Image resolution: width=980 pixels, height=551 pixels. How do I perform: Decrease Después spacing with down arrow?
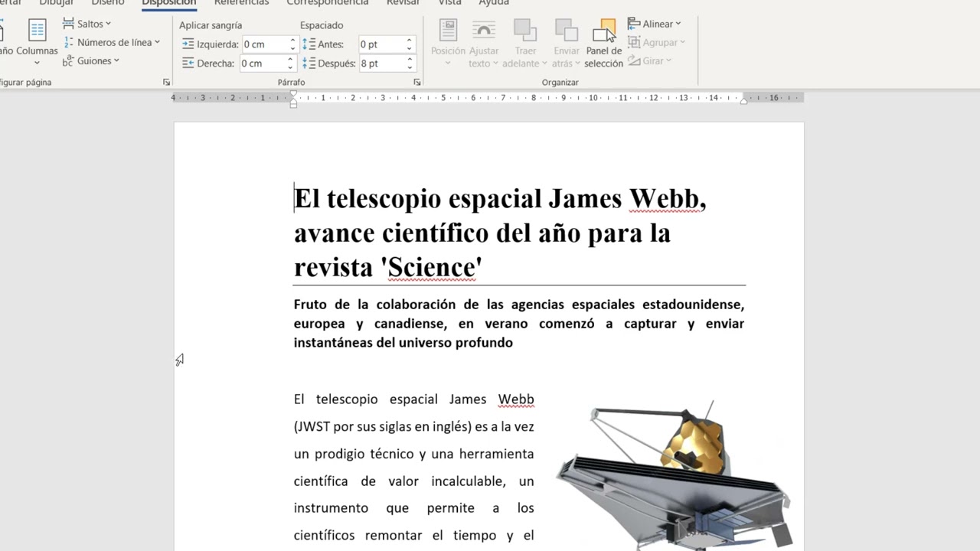pyautogui.click(x=409, y=68)
